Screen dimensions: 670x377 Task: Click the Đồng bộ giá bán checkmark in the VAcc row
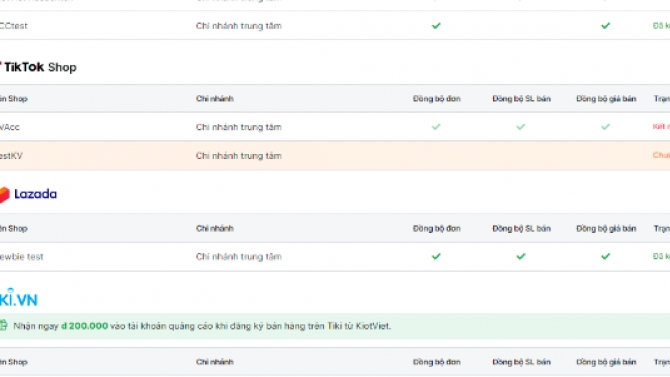point(605,127)
